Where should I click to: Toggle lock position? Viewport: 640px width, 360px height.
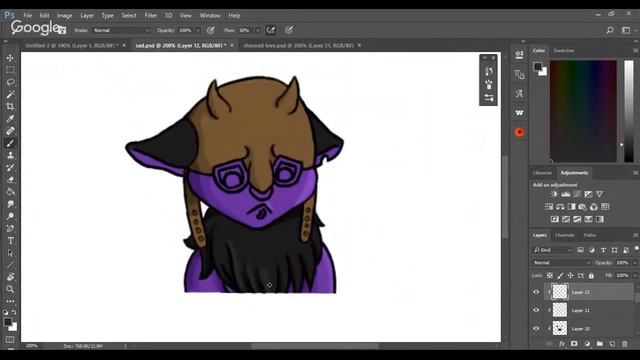point(570,276)
